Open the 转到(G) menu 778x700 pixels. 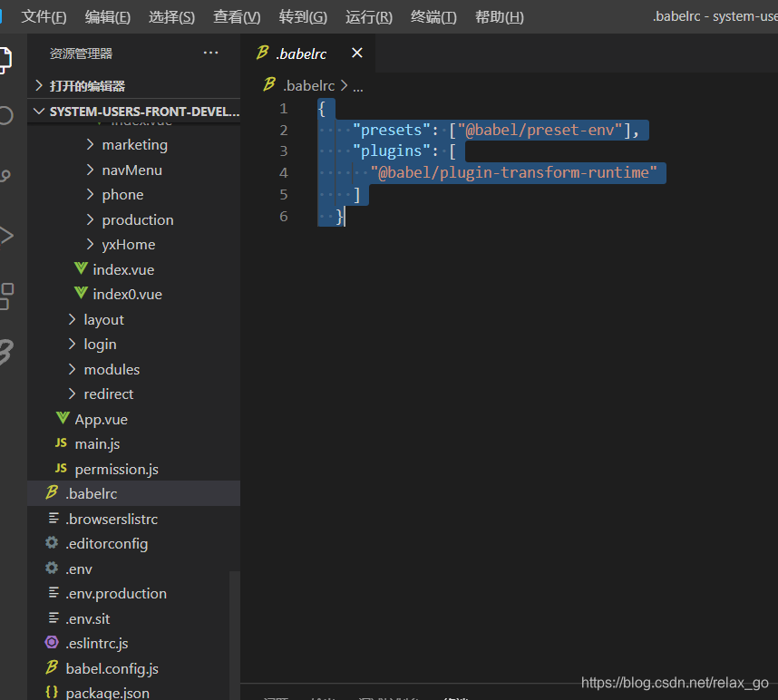[303, 17]
